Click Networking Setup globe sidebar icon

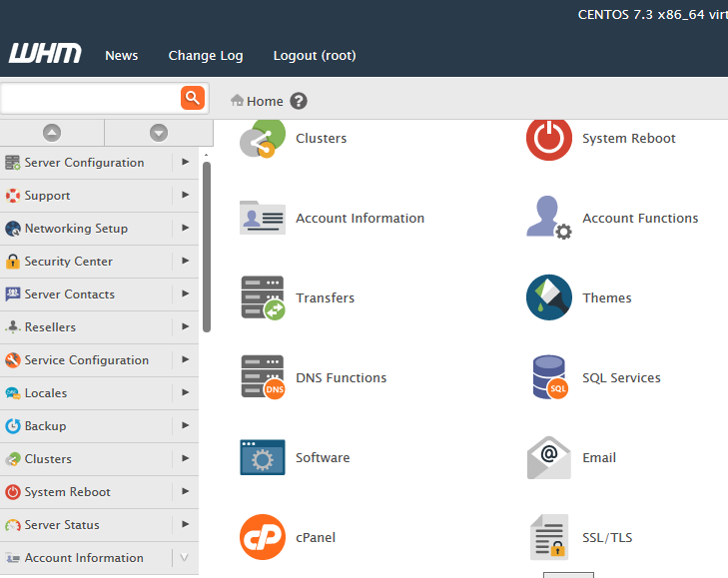coord(13,229)
